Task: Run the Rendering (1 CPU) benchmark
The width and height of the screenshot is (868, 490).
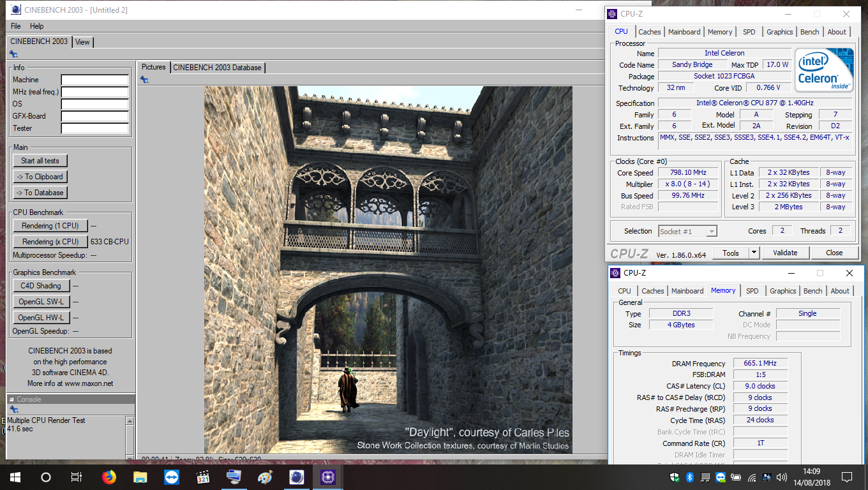Action: pyautogui.click(x=50, y=226)
